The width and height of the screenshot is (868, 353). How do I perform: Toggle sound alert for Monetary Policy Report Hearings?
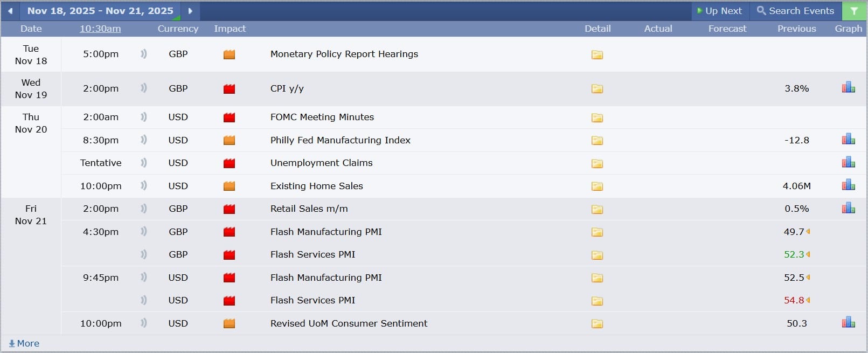(143, 54)
